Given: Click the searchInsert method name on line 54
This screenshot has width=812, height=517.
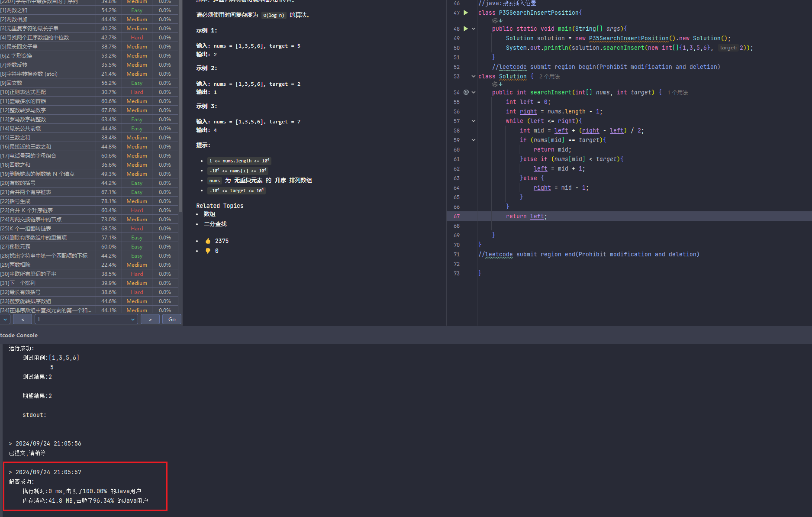Looking at the screenshot, I should (551, 92).
